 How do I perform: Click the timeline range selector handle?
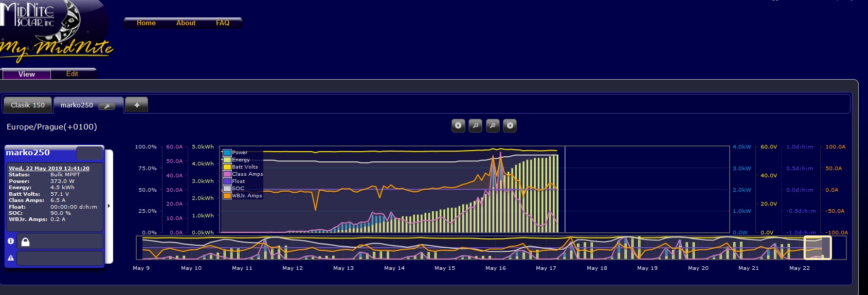tap(817, 248)
